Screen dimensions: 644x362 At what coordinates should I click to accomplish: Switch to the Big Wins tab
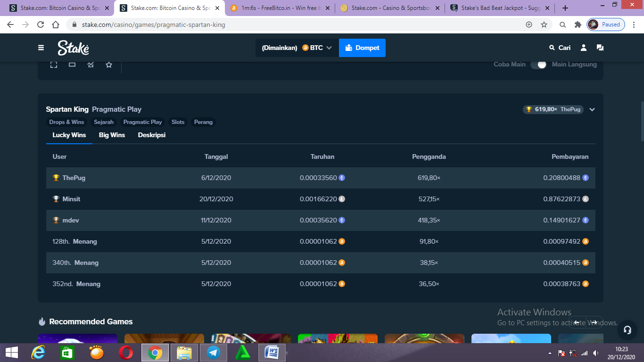pos(112,135)
